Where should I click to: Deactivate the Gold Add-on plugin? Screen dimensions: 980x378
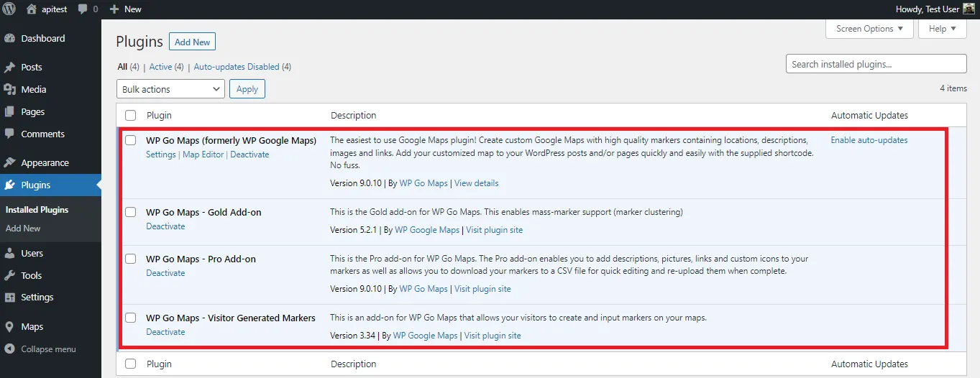pyautogui.click(x=165, y=226)
